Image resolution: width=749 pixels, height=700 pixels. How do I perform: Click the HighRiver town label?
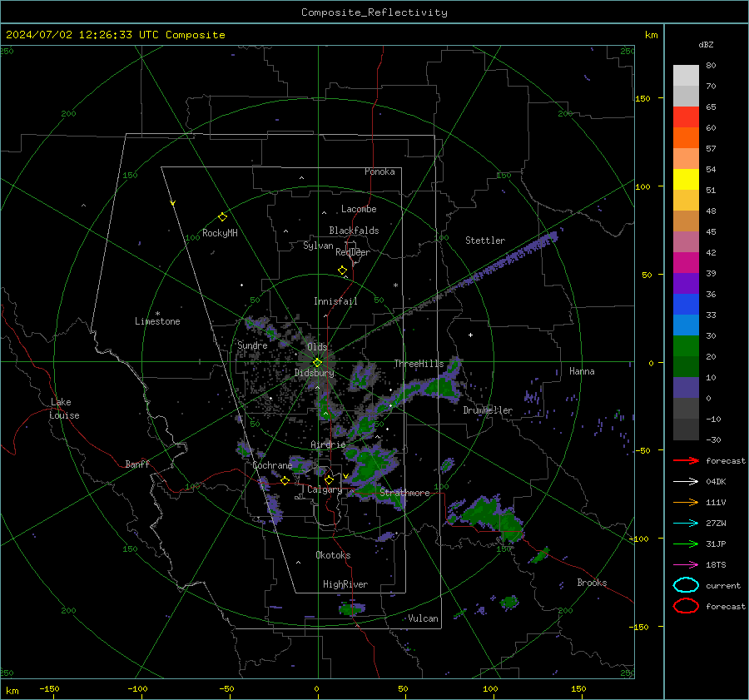345,584
